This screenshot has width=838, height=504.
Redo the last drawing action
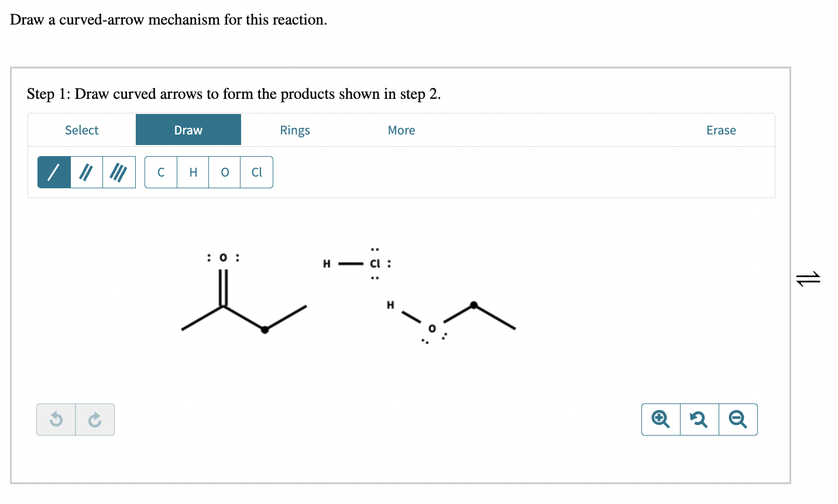pos(95,419)
